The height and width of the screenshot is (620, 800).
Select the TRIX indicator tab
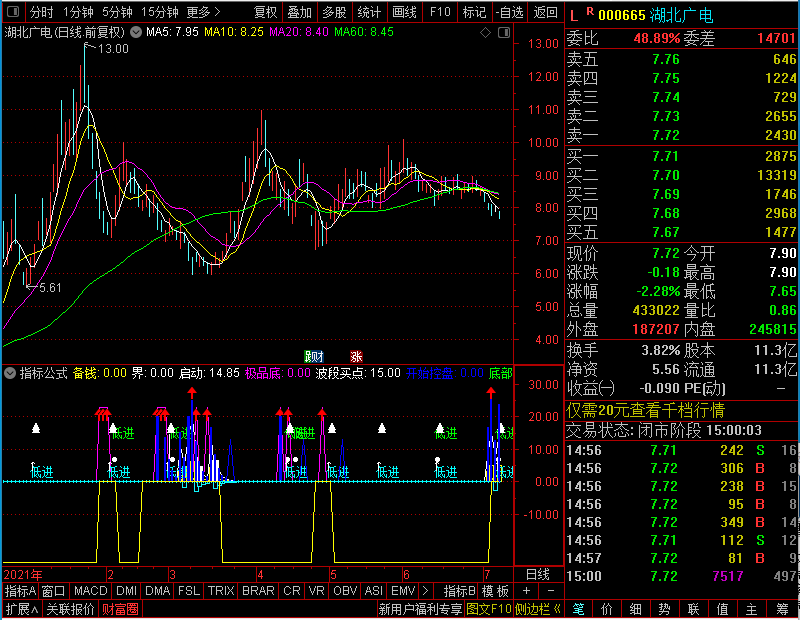[x=221, y=591]
